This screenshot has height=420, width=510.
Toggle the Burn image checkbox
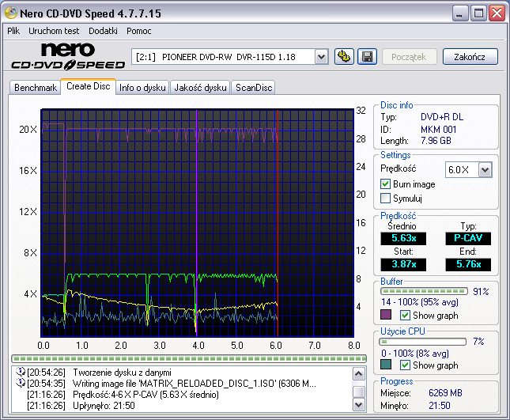pos(385,184)
